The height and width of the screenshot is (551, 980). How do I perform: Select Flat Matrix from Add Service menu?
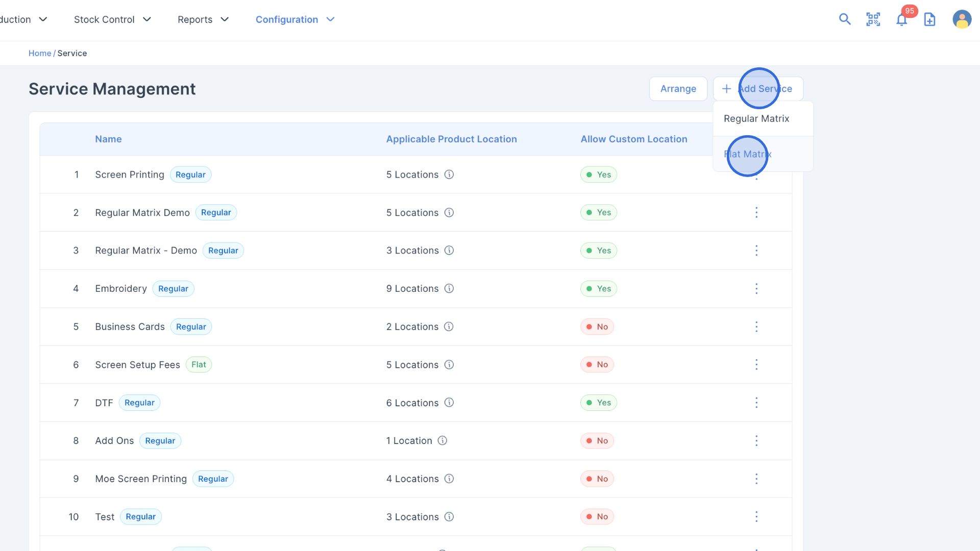[x=747, y=154]
